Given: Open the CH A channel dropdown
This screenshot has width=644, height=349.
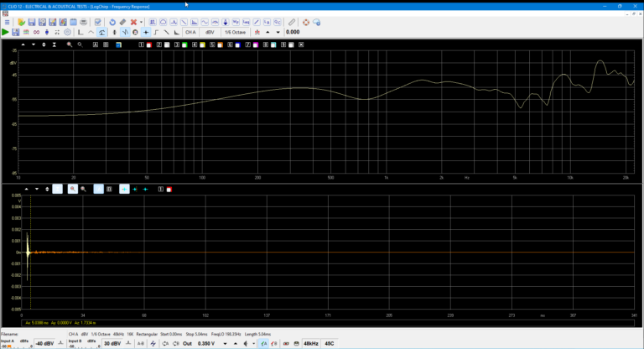Looking at the screenshot, I should point(190,32).
